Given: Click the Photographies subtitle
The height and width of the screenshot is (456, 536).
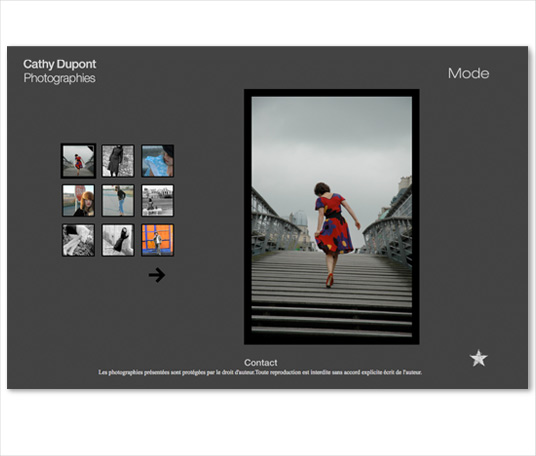Looking at the screenshot, I should point(59,78).
